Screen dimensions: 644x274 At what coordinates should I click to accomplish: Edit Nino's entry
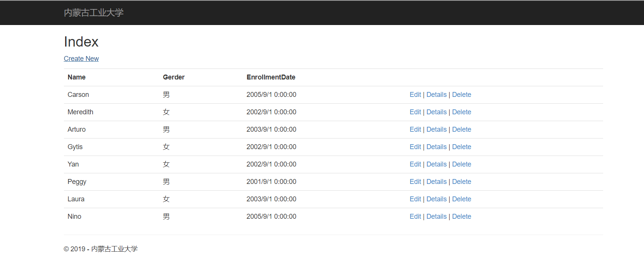pyautogui.click(x=415, y=216)
